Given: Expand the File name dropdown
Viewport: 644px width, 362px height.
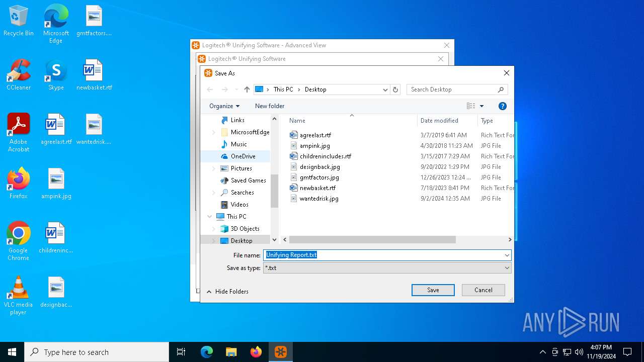Looking at the screenshot, I should pyautogui.click(x=507, y=255).
